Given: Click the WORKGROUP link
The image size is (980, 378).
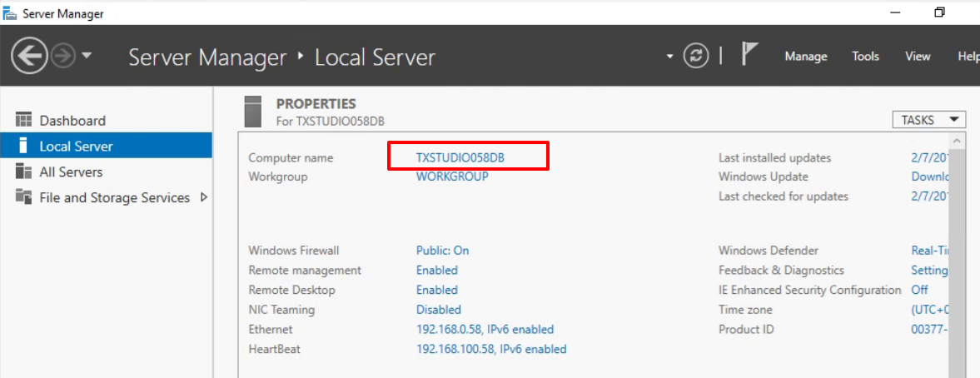Looking at the screenshot, I should point(452,177).
